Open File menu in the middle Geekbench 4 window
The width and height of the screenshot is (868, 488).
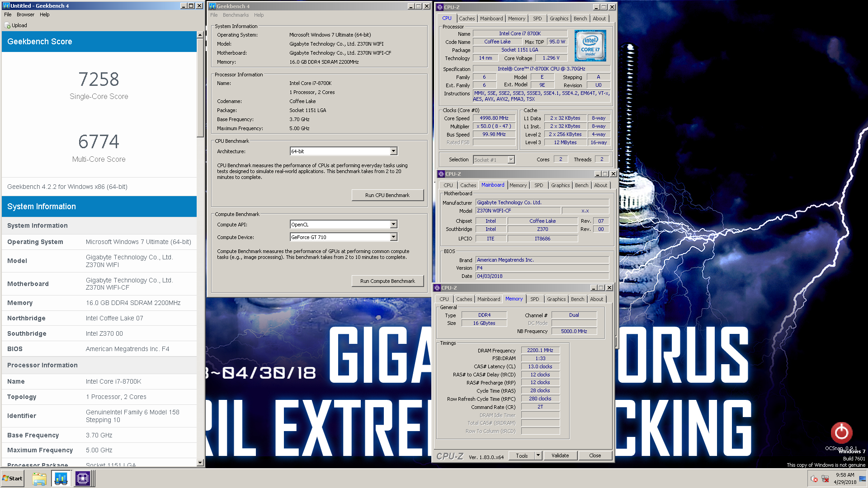pos(214,15)
